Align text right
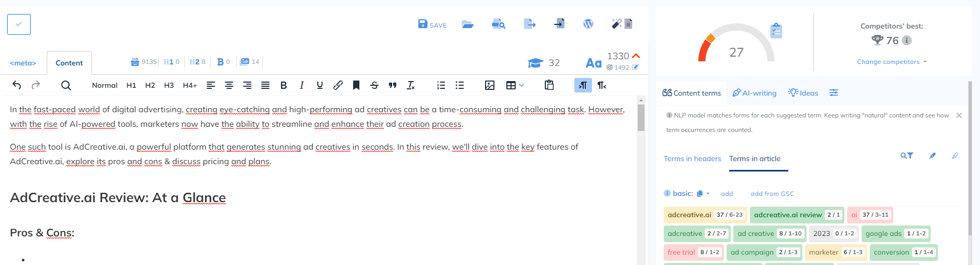 (x=247, y=85)
